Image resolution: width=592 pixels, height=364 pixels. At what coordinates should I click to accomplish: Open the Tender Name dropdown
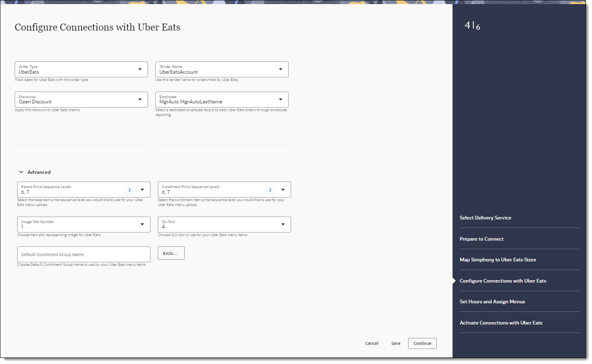point(222,69)
